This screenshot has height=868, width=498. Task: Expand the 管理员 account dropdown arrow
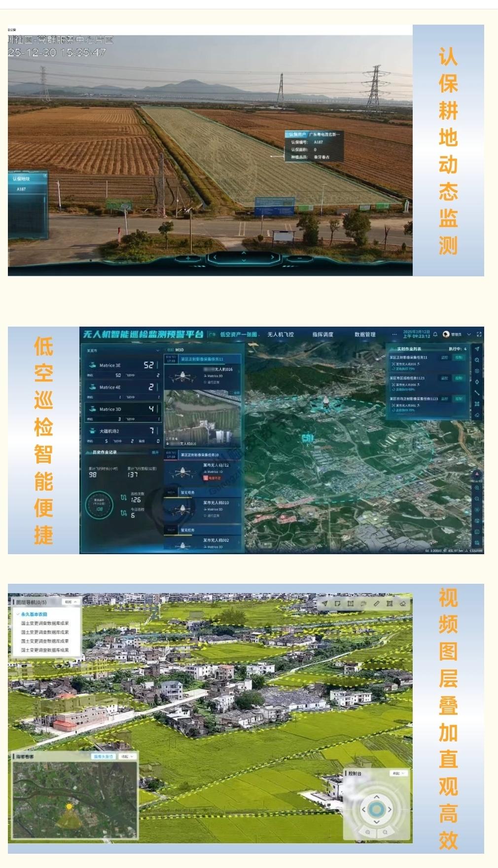click(x=469, y=334)
